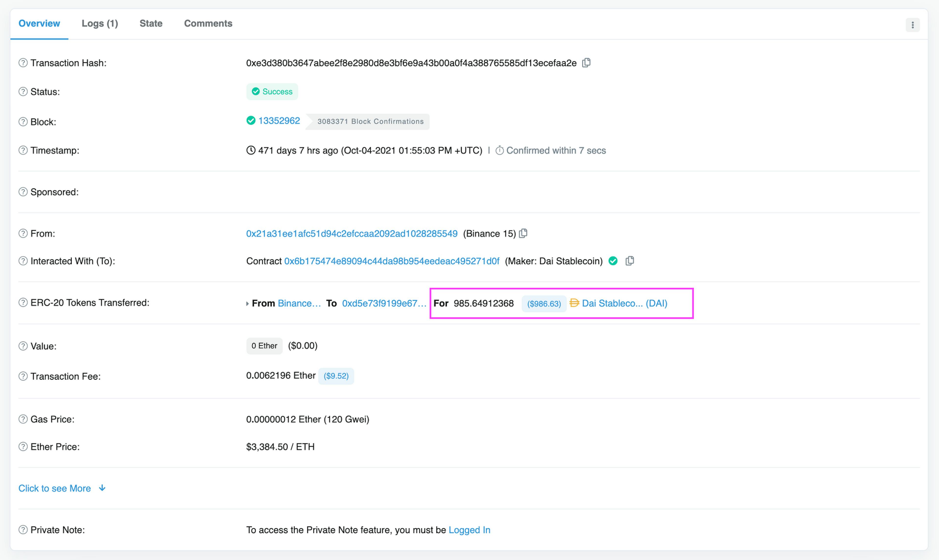Click help icon next to Gas Price

(x=23, y=419)
